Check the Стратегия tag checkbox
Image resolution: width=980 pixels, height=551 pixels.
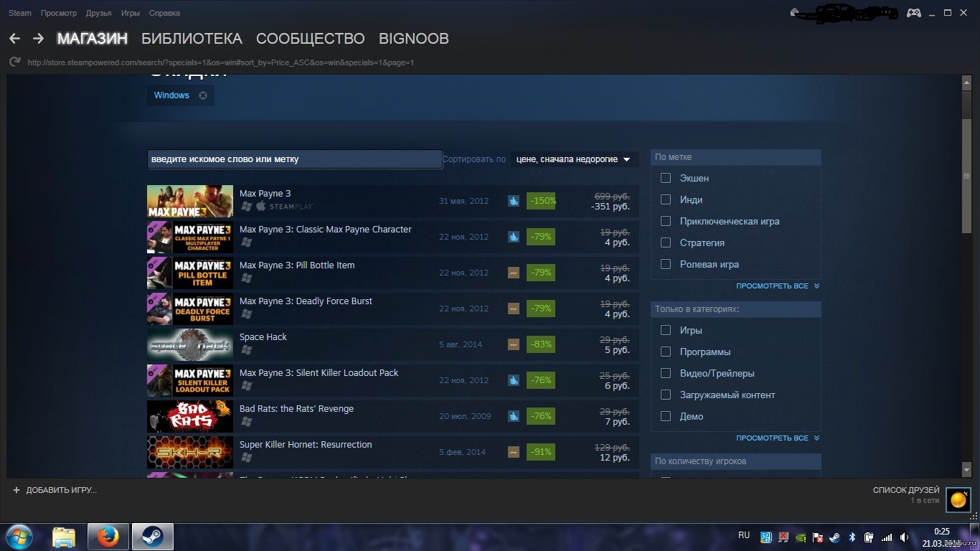click(666, 242)
